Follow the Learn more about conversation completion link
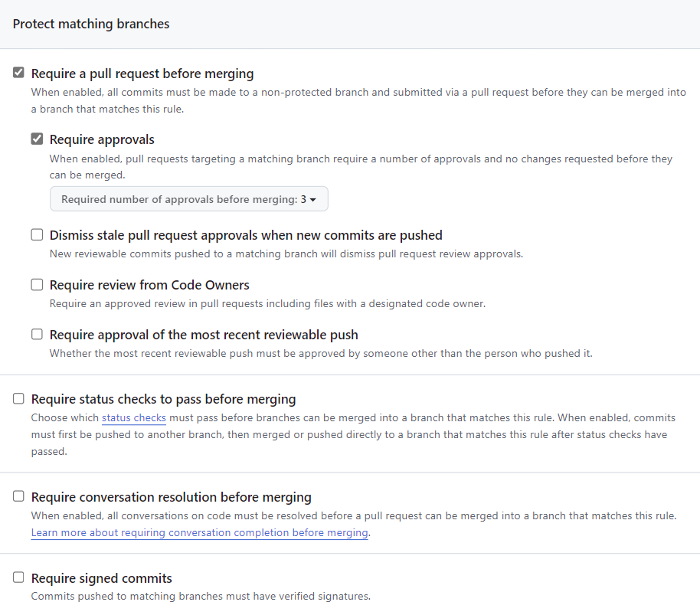This screenshot has height=615, width=700. [x=199, y=533]
